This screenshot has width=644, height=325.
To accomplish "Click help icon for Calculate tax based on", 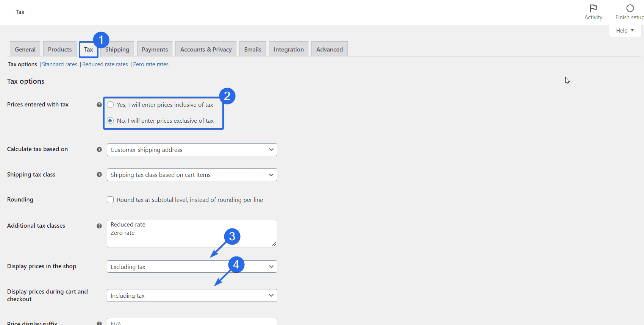I will [99, 149].
